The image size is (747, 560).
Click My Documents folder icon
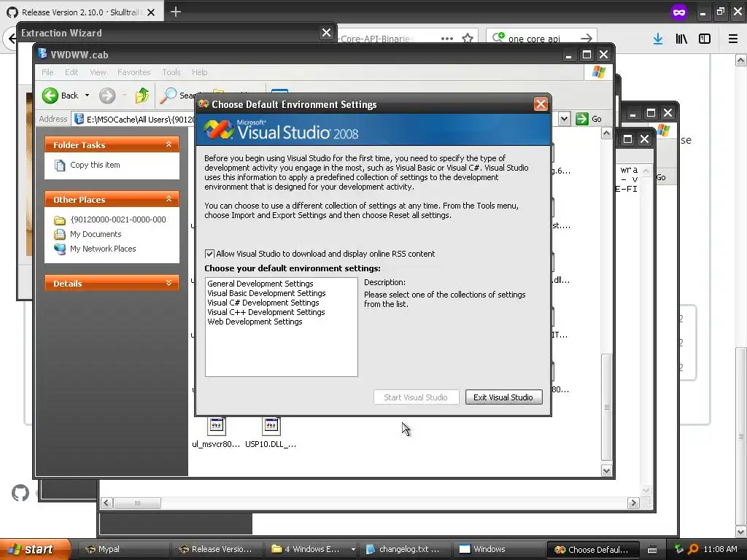60,234
